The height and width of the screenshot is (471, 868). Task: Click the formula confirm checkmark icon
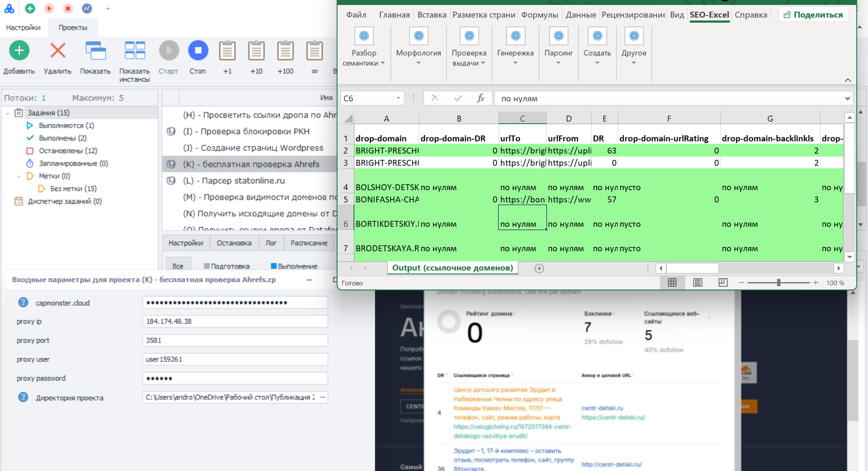458,98
